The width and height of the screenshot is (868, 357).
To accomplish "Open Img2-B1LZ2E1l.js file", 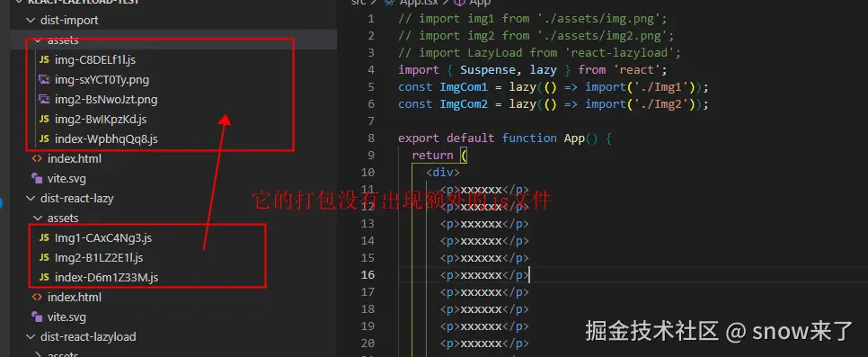I will pos(99,258).
